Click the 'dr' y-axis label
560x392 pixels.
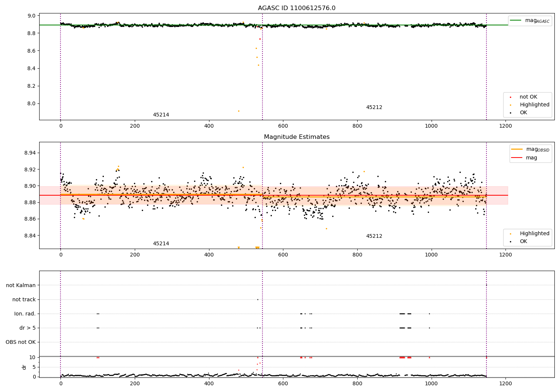click(24, 367)
